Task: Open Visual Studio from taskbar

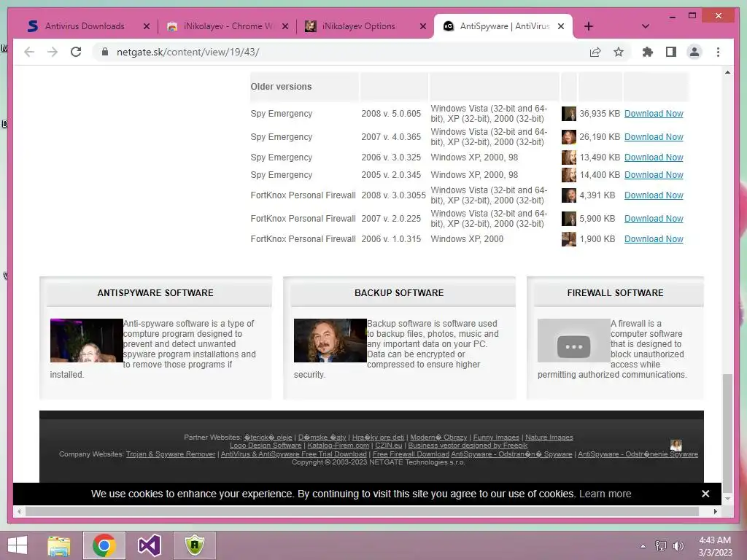Action: tap(149, 545)
